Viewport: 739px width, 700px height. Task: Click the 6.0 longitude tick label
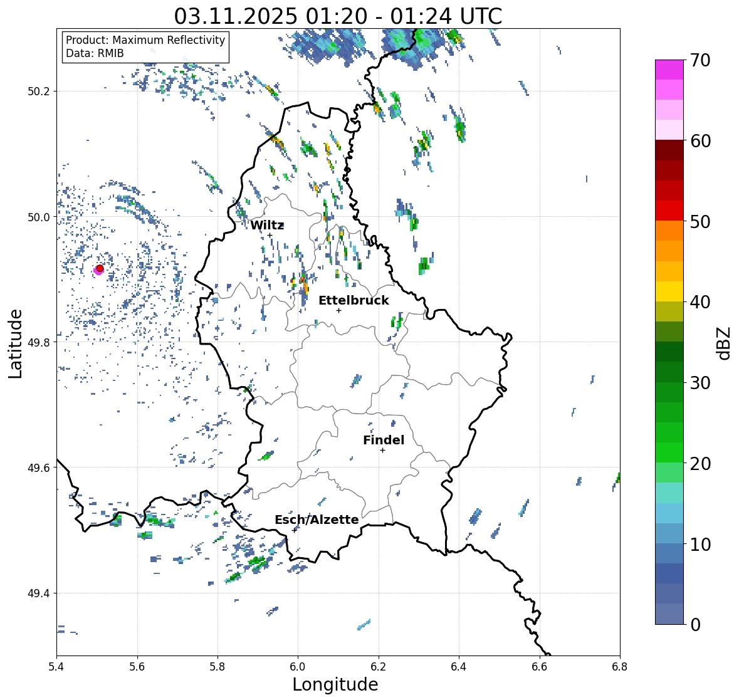pos(298,667)
